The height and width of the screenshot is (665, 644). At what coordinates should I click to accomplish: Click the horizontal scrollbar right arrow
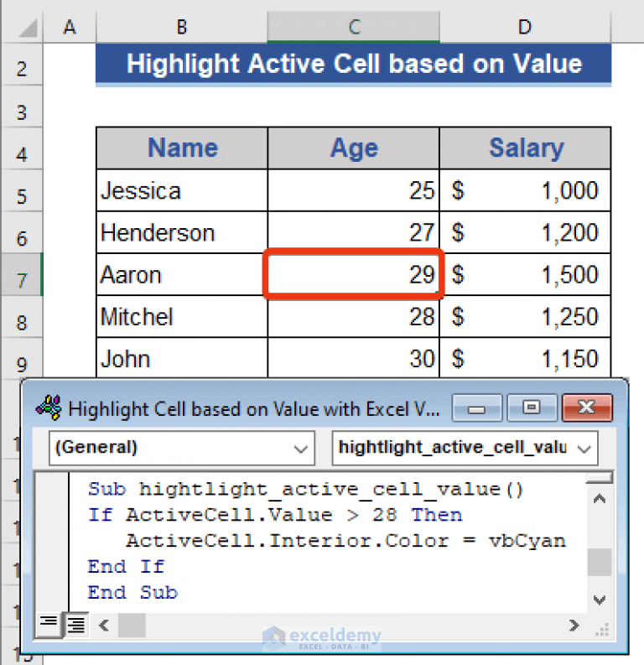point(574,625)
